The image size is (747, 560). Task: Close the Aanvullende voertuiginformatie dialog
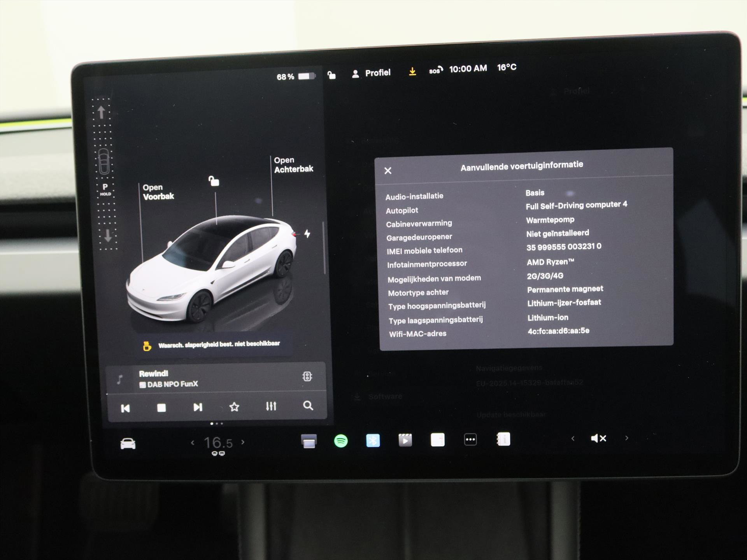tap(388, 171)
